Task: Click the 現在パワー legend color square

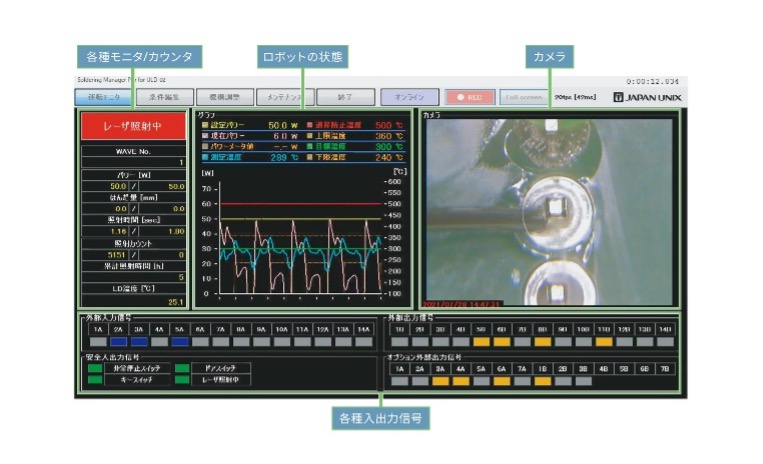Action: coord(205,136)
